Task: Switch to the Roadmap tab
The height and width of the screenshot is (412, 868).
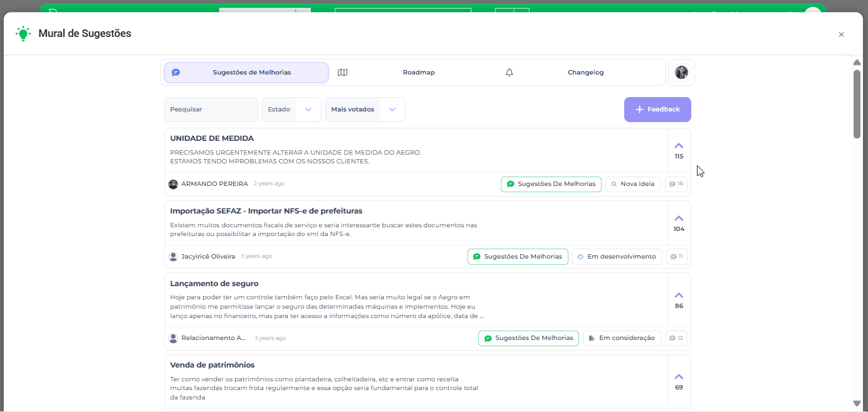Action: (x=419, y=72)
